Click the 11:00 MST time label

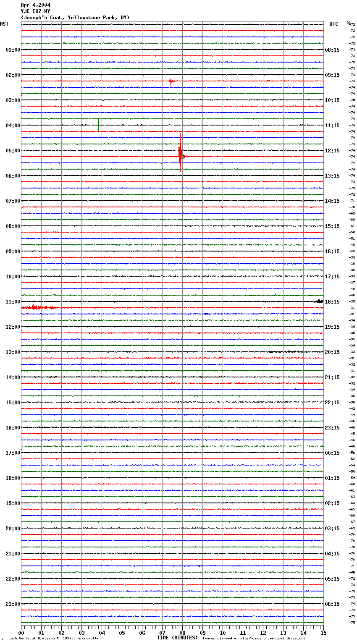coord(13,302)
